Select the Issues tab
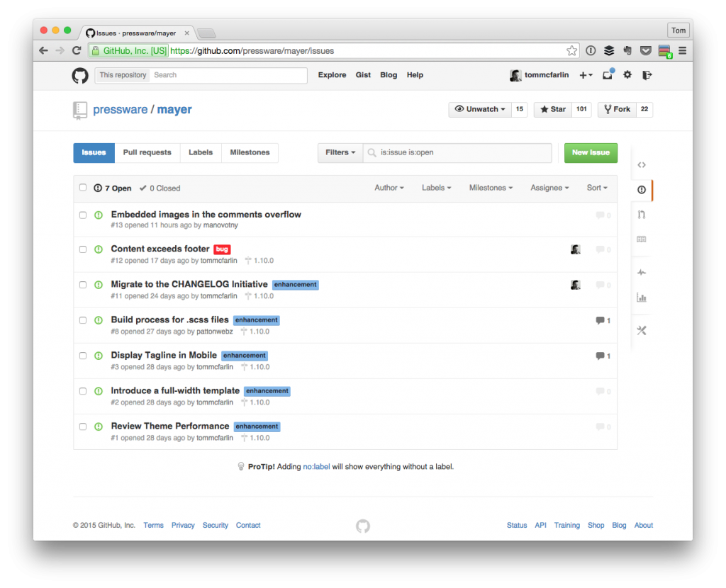 point(94,152)
